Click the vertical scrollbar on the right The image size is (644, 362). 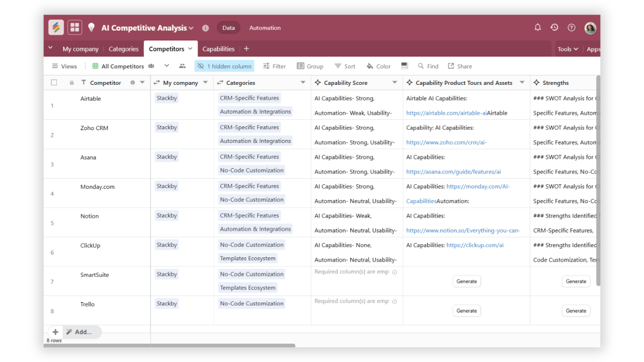pos(598,179)
